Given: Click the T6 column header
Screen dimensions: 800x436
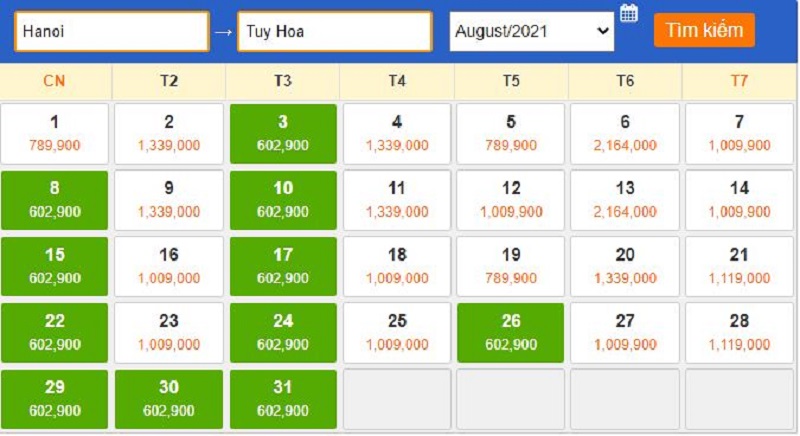Looking at the screenshot, I should point(625,81).
